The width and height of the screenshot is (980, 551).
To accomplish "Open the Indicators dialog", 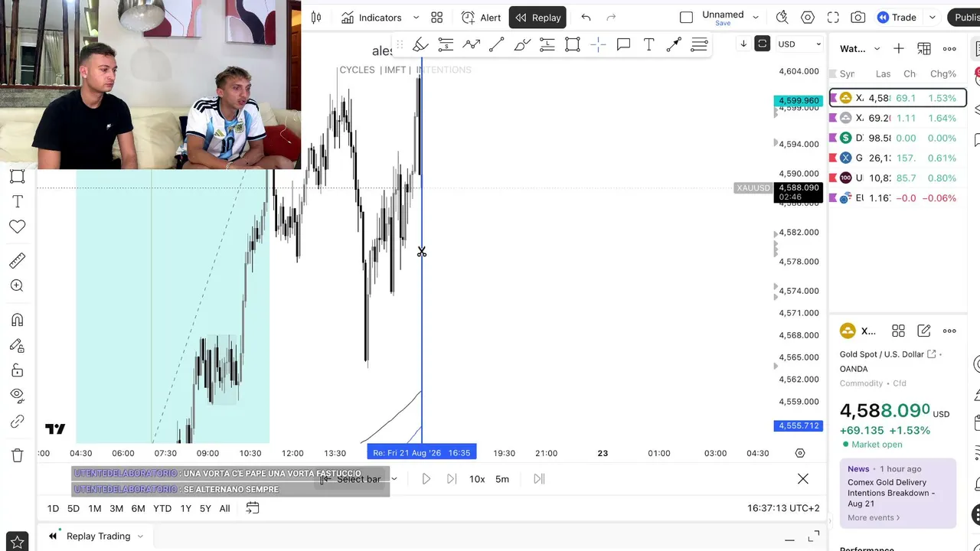I will point(371,18).
